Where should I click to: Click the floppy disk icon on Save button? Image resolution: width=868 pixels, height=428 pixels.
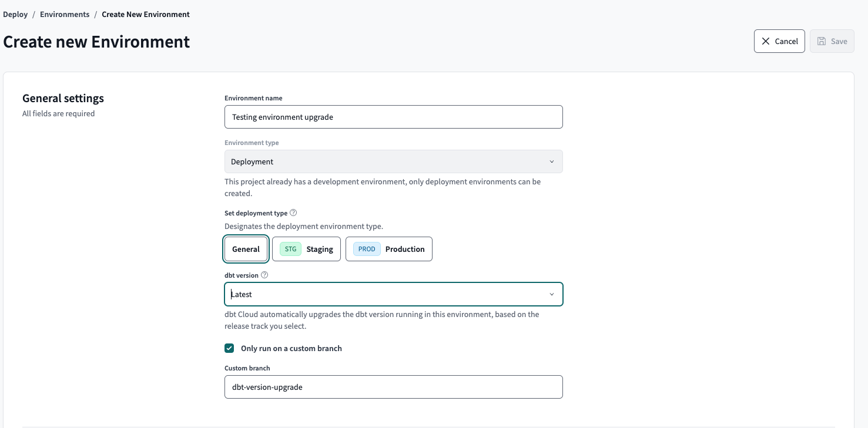coord(820,41)
